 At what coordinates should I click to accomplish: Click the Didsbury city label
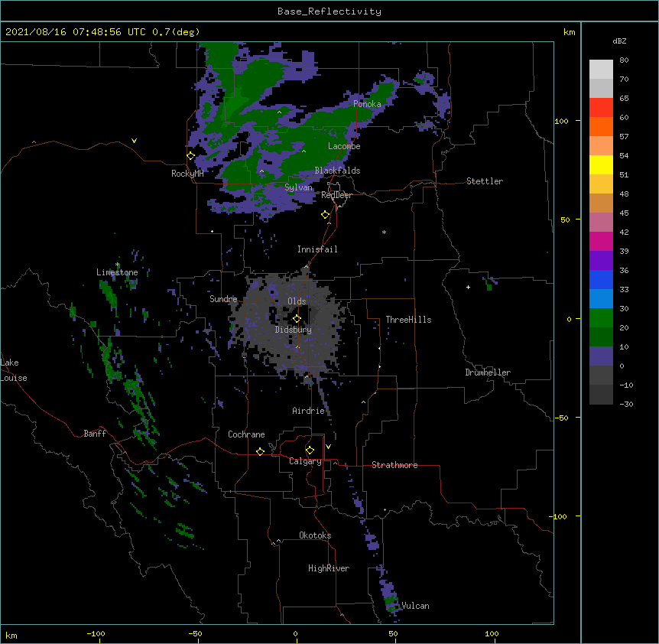pyautogui.click(x=294, y=330)
